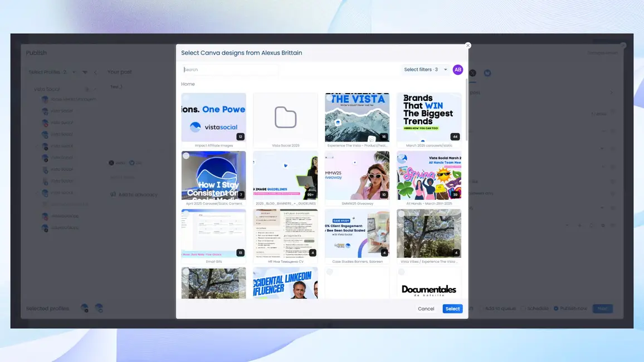Tick the selection circle on Vista Vibes tree design

point(402,214)
